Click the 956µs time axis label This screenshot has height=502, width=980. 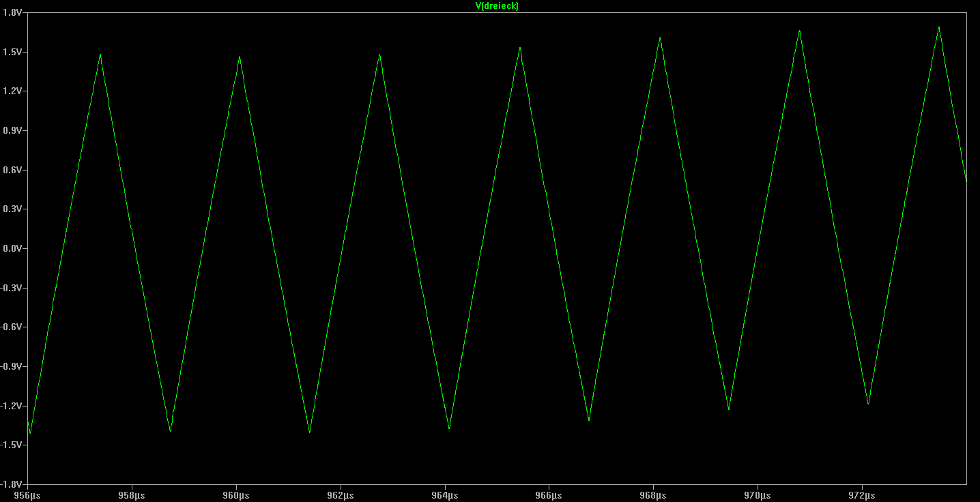[27, 495]
